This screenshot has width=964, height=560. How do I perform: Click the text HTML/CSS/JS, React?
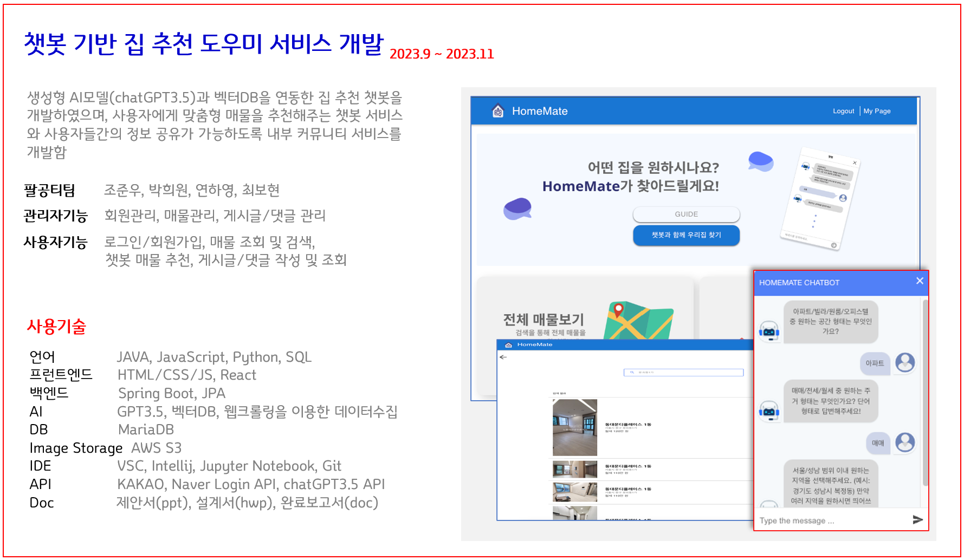pyautogui.click(x=186, y=375)
